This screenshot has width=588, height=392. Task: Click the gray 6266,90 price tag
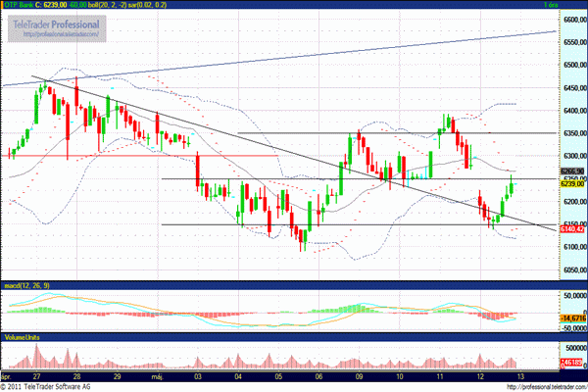click(x=546, y=171)
